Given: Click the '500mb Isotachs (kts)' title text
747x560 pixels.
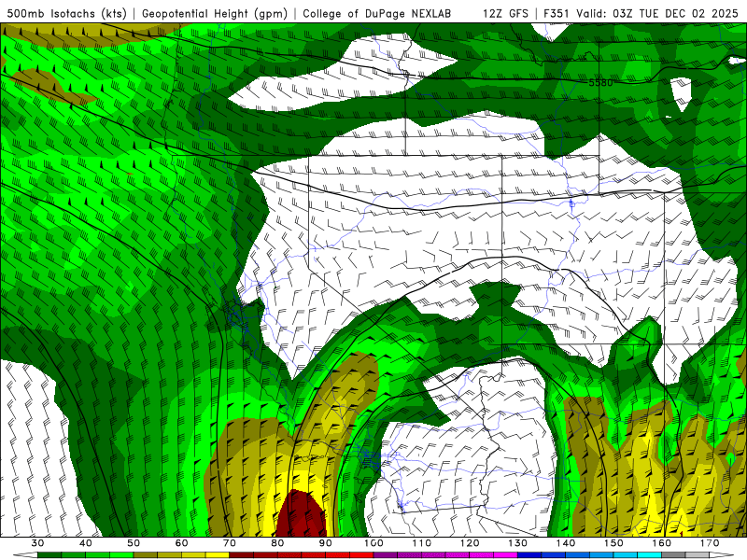Looking at the screenshot, I should pos(66,14).
